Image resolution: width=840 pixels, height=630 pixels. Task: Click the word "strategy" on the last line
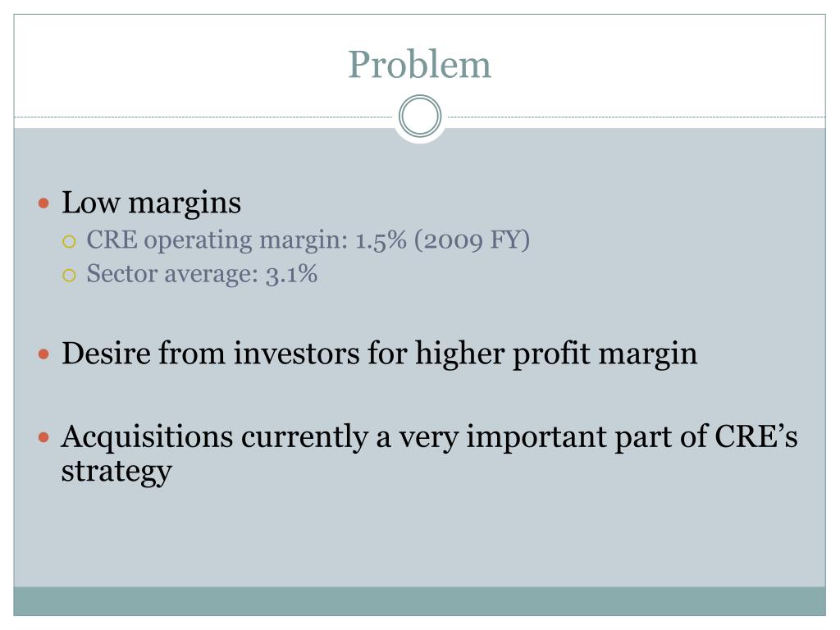(116, 472)
